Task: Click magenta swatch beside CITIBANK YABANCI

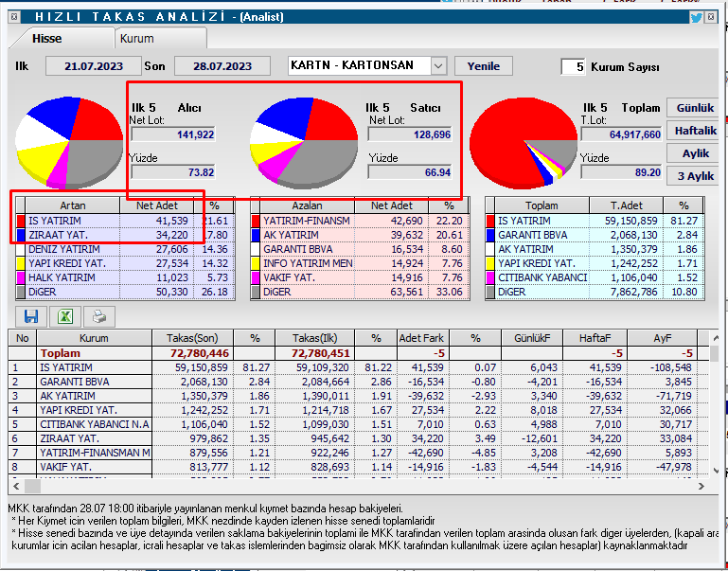Action: (490, 277)
